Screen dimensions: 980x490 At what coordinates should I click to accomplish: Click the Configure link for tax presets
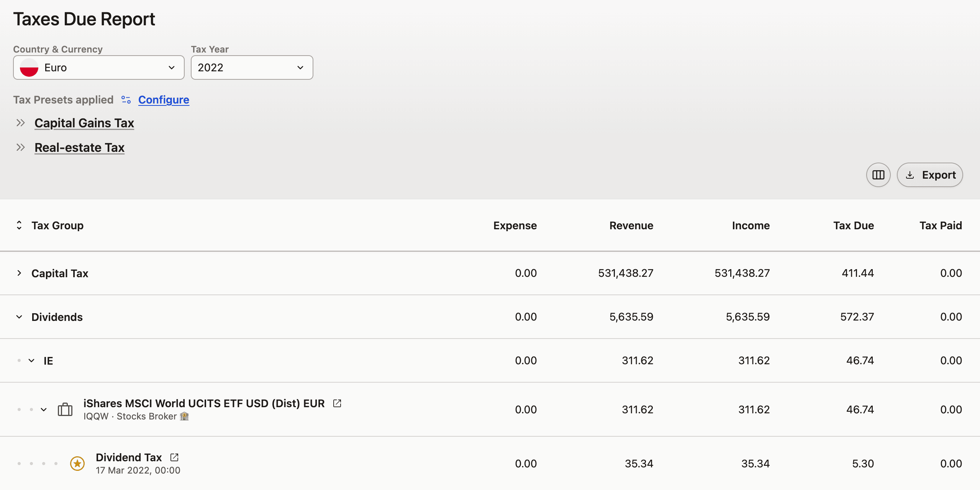pos(164,100)
